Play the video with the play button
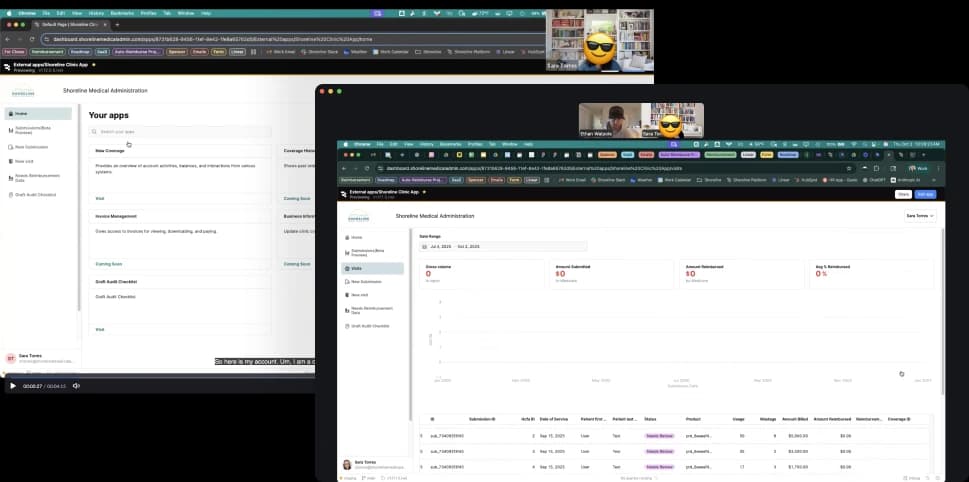Screen dimensions: 969x482 13,386
